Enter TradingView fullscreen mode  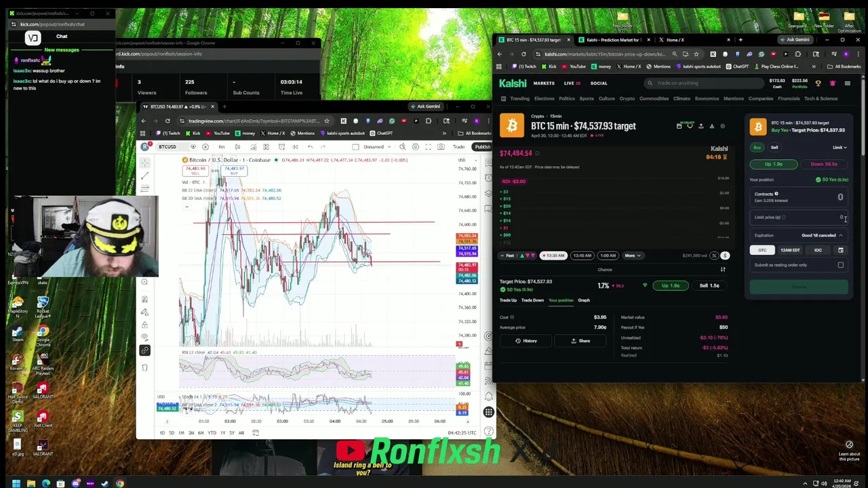428,147
